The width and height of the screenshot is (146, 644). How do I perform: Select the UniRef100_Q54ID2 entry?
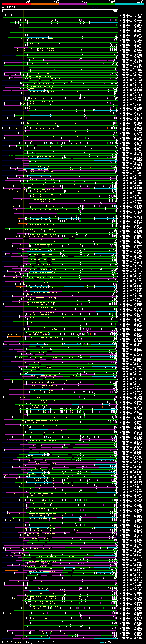click(131, 567)
